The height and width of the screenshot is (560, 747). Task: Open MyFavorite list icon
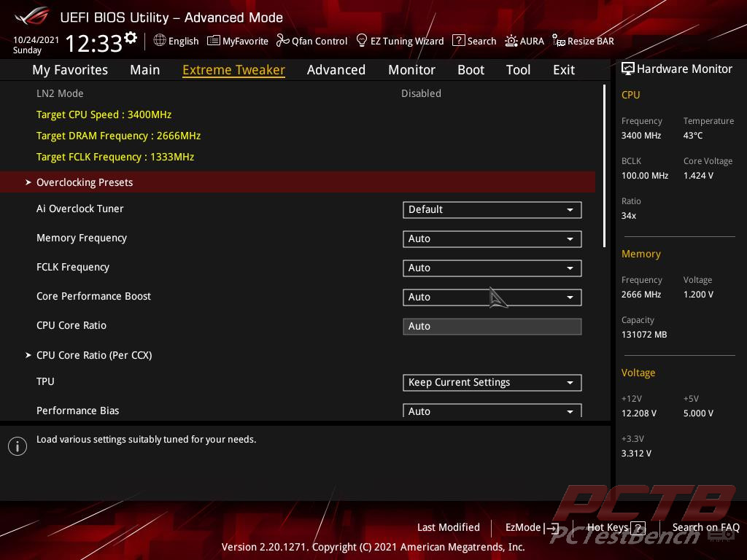(214, 41)
